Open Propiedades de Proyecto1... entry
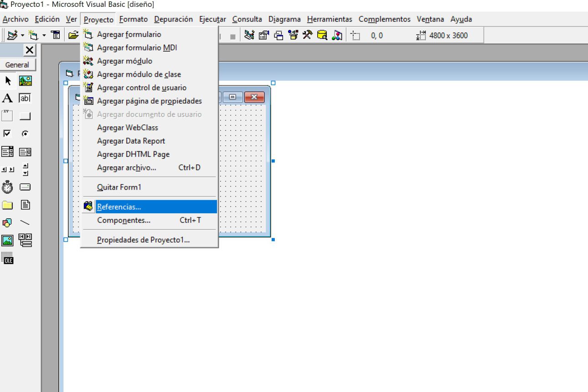 click(149, 240)
